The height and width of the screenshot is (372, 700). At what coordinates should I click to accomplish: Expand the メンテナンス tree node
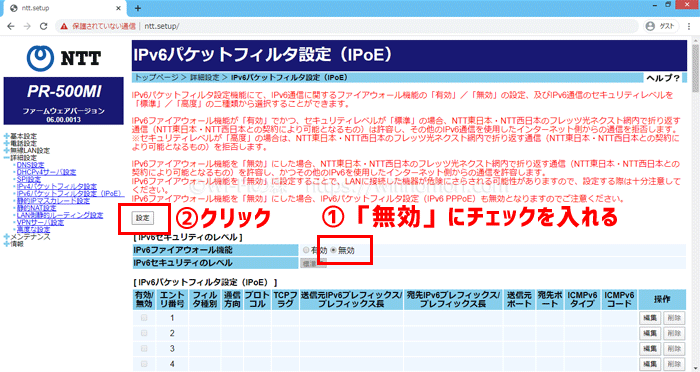coord(7,237)
